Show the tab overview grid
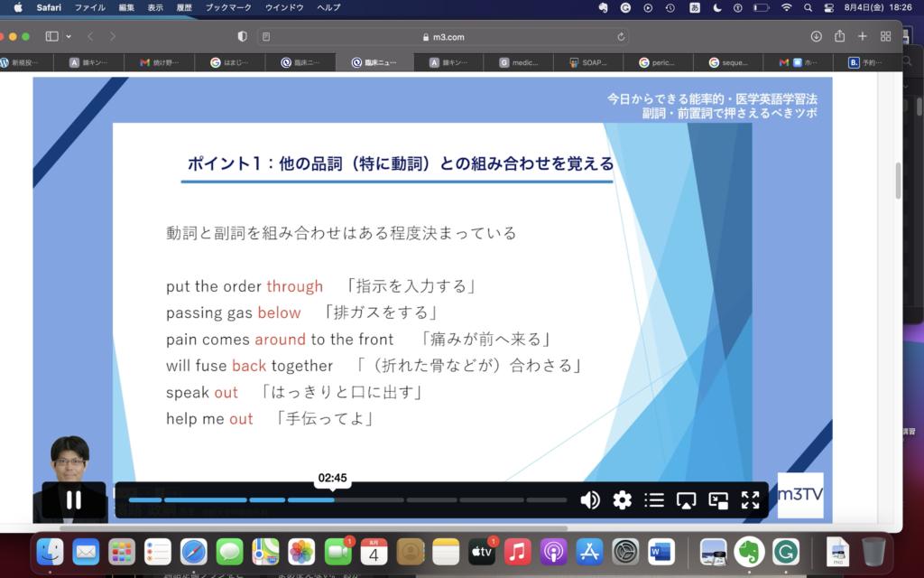The image size is (924, 578). [x=885, y=35]
